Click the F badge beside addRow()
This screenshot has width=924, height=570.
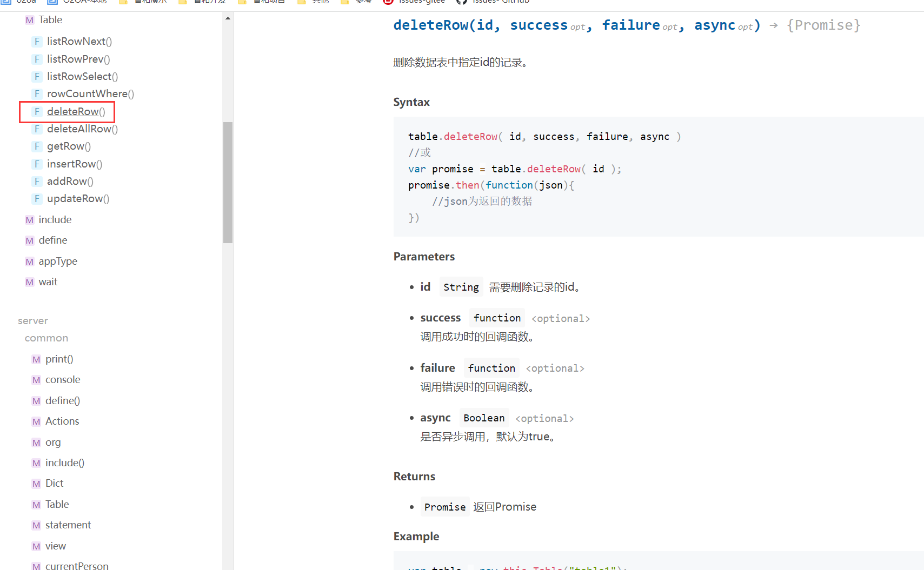click(x=37, y=182)
